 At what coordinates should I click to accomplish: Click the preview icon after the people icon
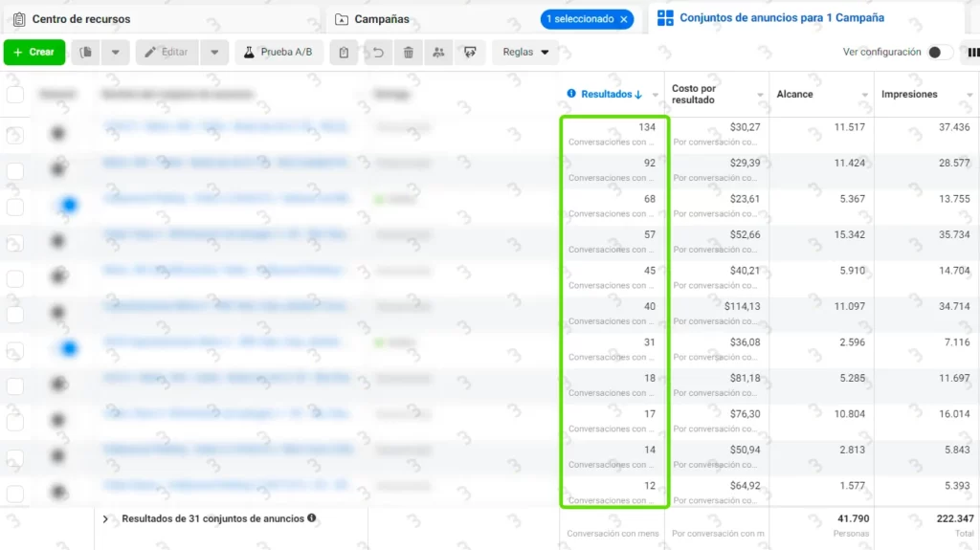click(x=469, y=53)
